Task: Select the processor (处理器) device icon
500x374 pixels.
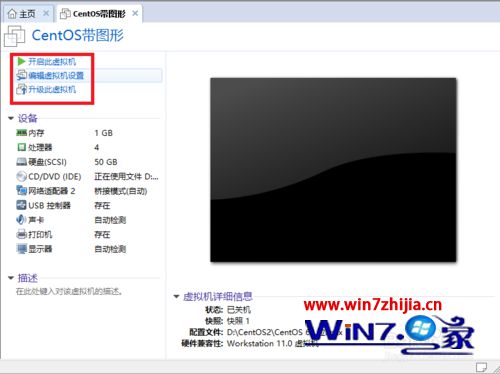Action: pos(21,147)
